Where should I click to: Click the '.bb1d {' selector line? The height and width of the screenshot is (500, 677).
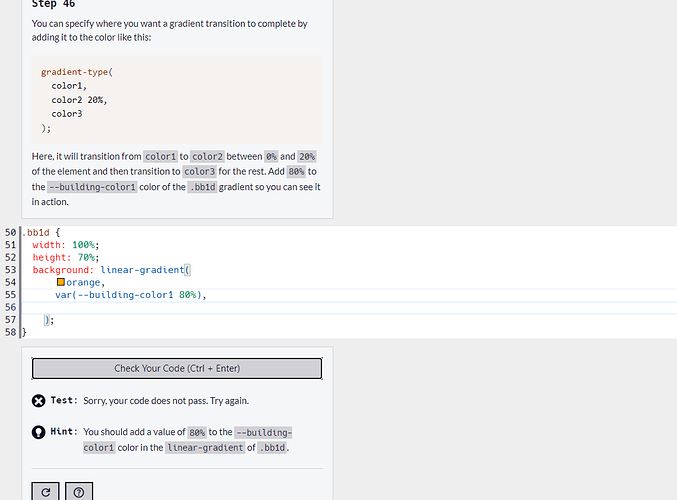41,232
